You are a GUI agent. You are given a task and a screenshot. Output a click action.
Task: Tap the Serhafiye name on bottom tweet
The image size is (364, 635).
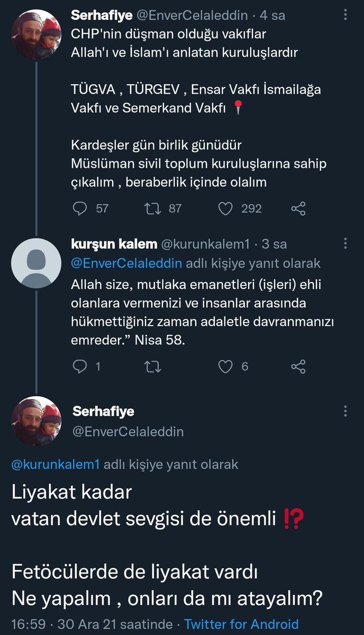point(103,411)
